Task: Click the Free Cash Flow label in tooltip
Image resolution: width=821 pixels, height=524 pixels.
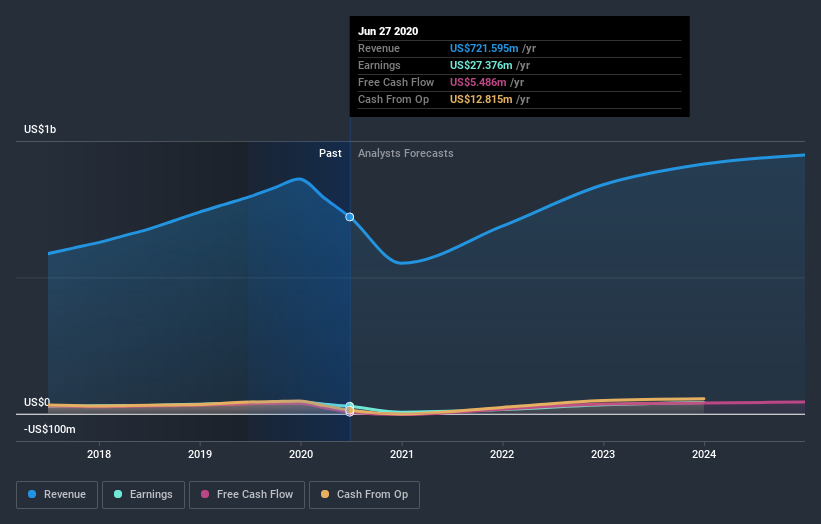Action: [396, 82]
